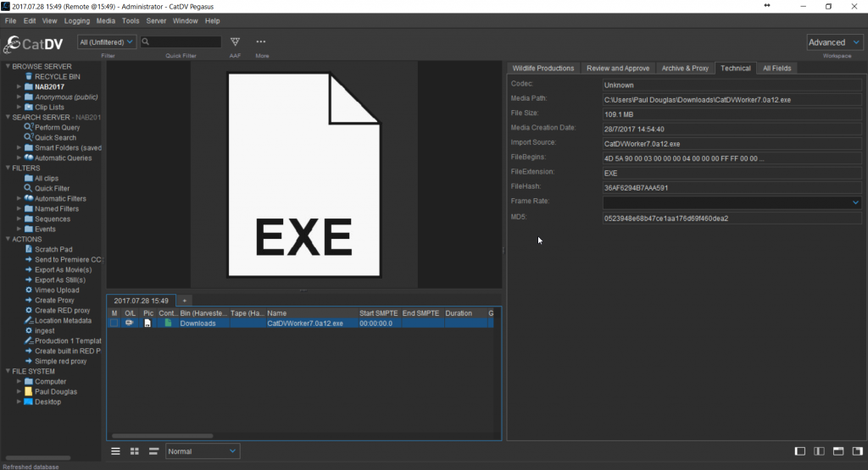This screenshot has width=868, height=470.
Task: Select the 2017.07.28 15:49 catalog tab
Action: pos(142,301)
